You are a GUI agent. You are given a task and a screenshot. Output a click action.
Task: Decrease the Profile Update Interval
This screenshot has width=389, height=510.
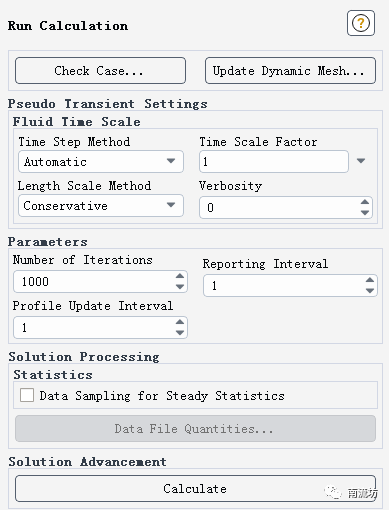tap(180, 333)
